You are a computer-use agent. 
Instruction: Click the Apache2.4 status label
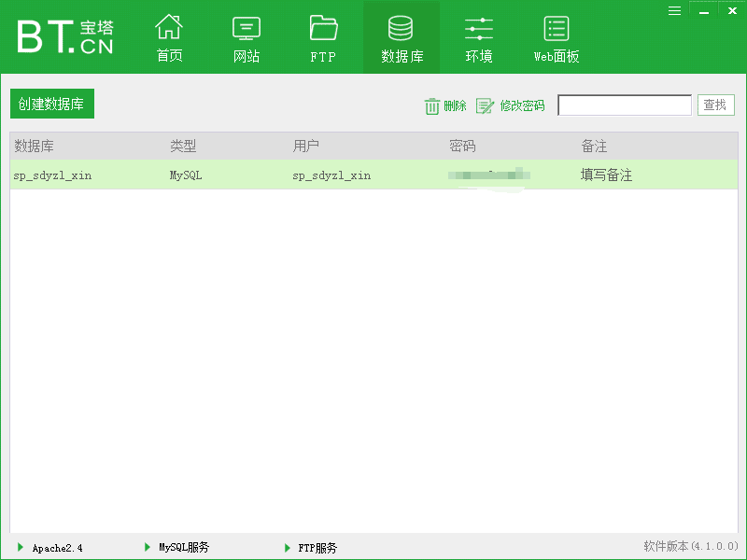[58, 548]
